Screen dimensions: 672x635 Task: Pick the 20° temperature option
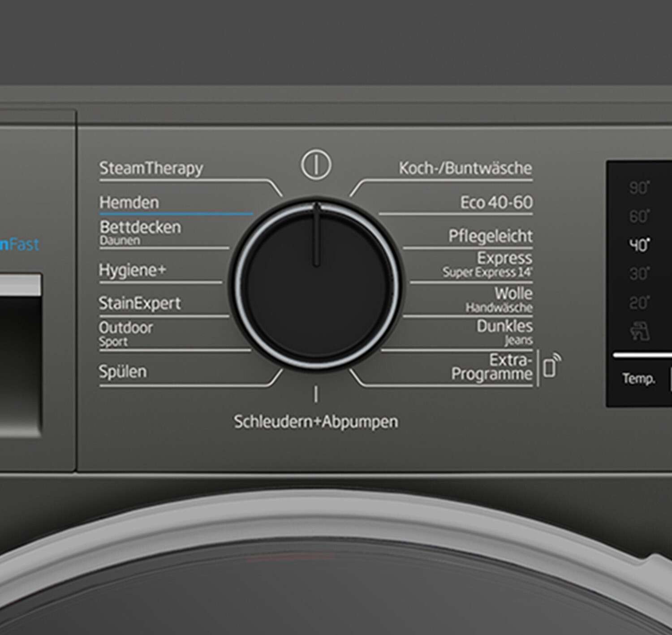[x=639, y=303]
